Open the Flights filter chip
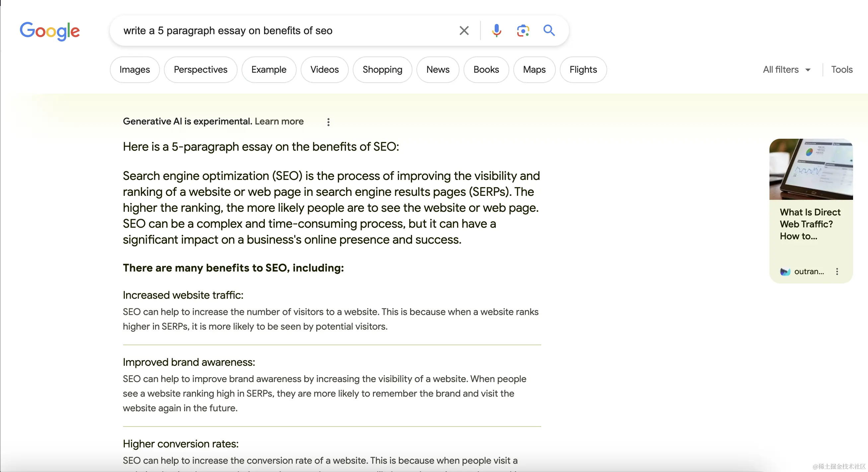Image resolution: width=868 pixels, height=472 pixels. (583, 70)
